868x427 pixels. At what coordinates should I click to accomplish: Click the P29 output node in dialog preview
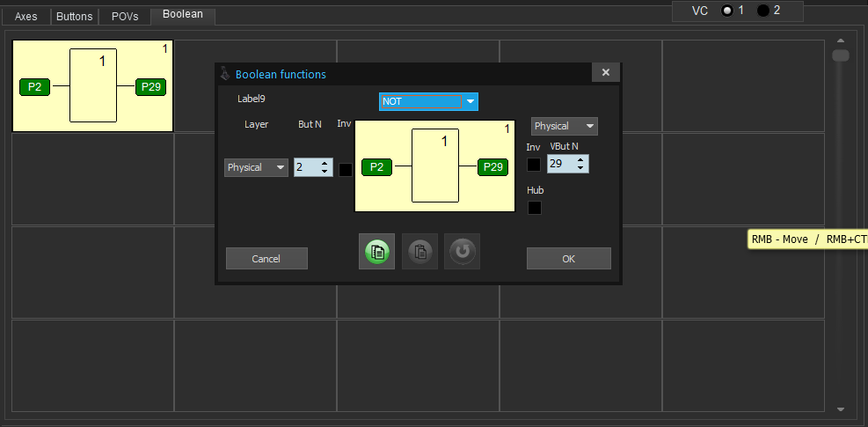pos(492,167)
